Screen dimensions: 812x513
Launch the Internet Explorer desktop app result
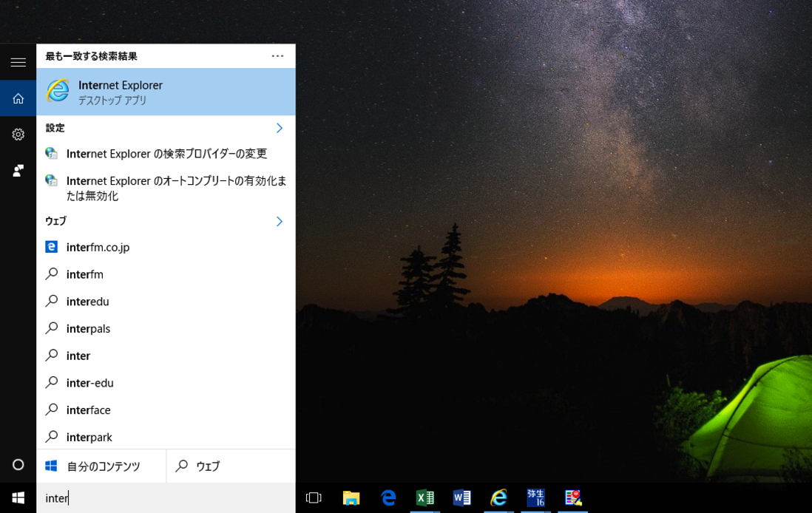(x=166, y=92)
